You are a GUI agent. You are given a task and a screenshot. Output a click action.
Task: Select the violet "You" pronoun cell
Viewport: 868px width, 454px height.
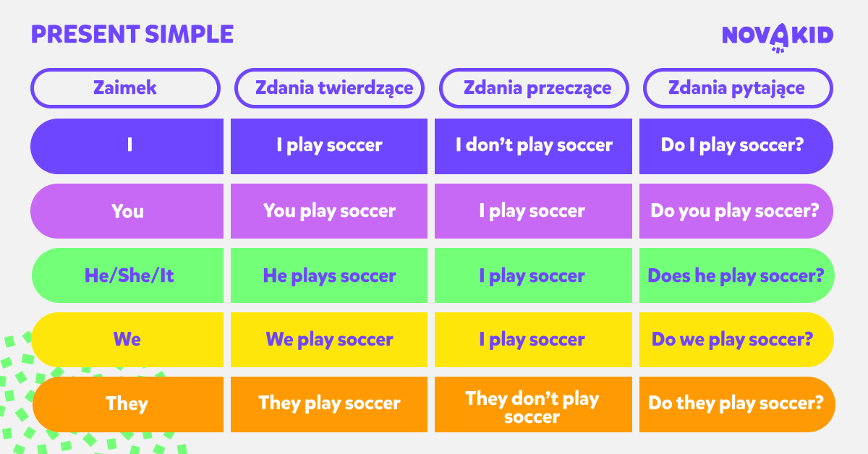[127, 211]
